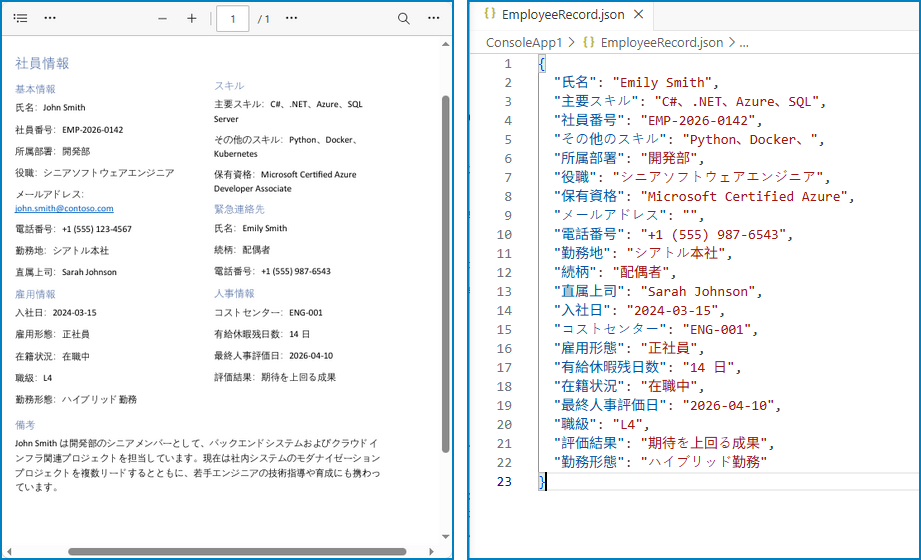Click the 基本情報 section heading
Image resolution: width=921 pixels, height=560 pixels.
coord(35,89)
